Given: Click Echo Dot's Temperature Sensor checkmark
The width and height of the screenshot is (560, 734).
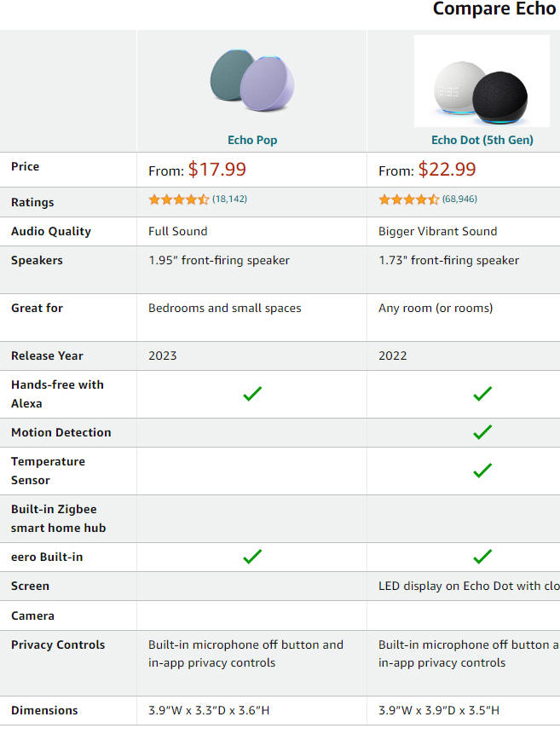Looking at the screenshot, I should coord(482,471).
